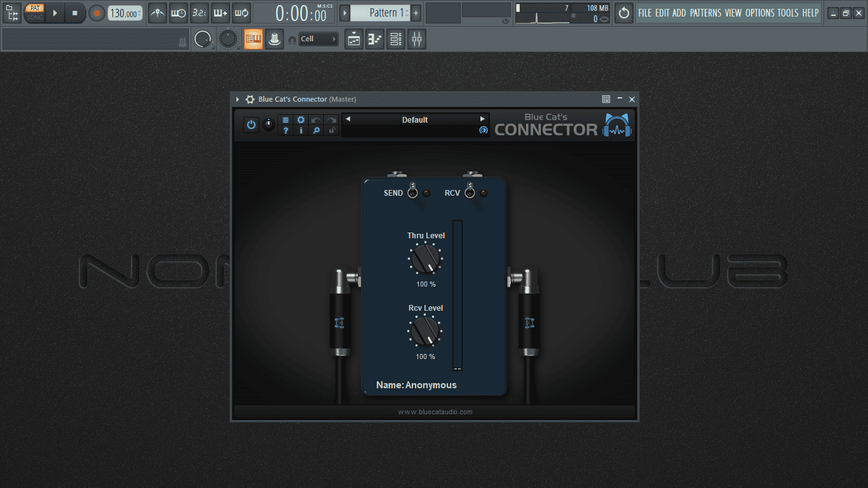Toggle the plugin bypass power button

[252, 125]
